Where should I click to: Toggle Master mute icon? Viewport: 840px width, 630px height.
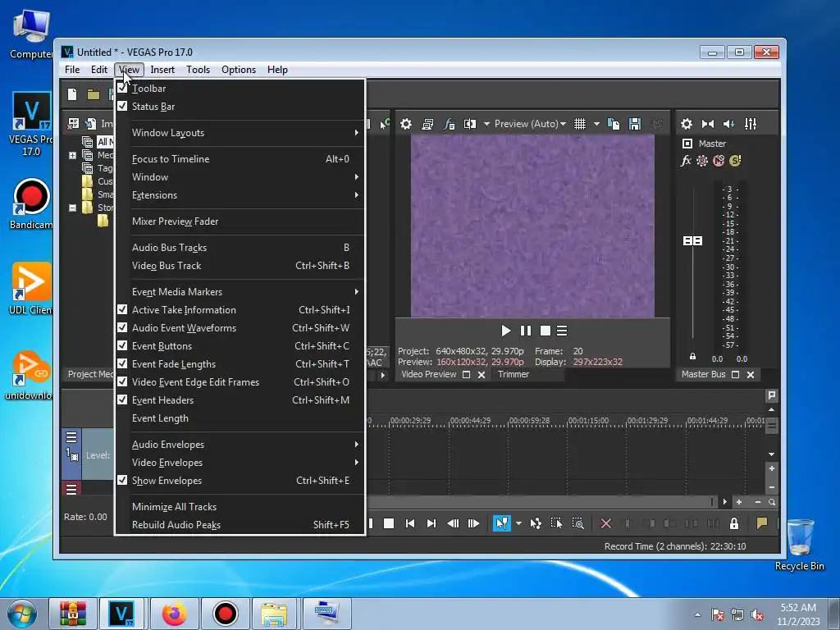pos(719,161)
